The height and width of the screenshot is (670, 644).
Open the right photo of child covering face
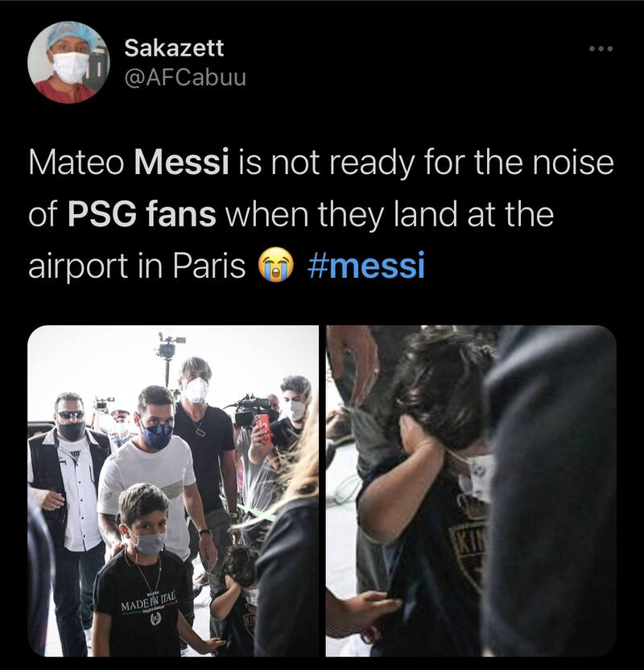tap(471, 491)
